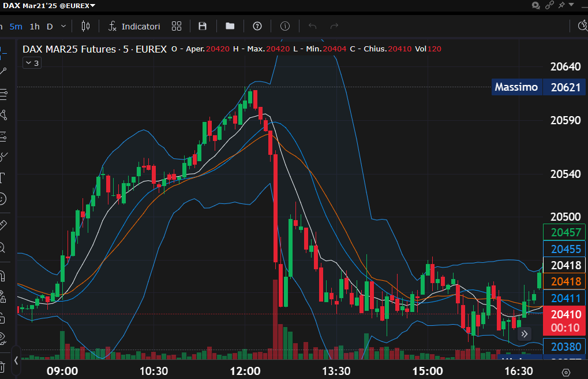
Task: Select the 5m timeframe
Action: pos(16,26)
